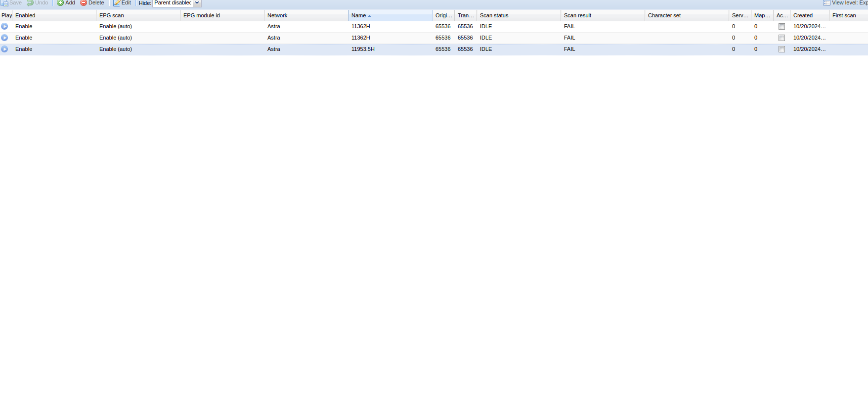
Task: Click the Undo toolbar button
Action: coord(38,3)
